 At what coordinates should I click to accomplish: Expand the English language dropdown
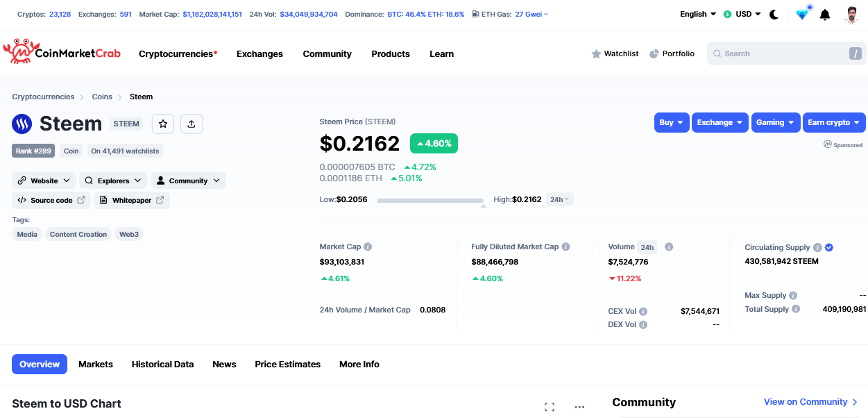[698, 14]
